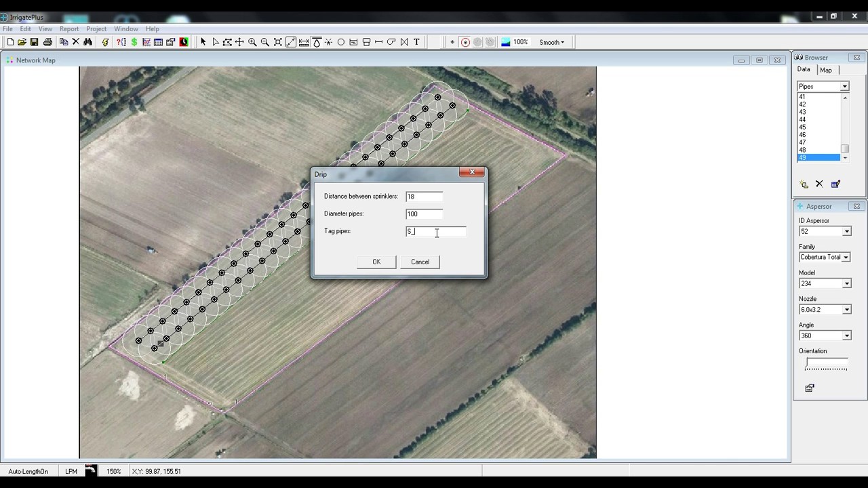Click the green dollar sign cost icon
This screenshot has height=488, width=868.
(134, 42)
